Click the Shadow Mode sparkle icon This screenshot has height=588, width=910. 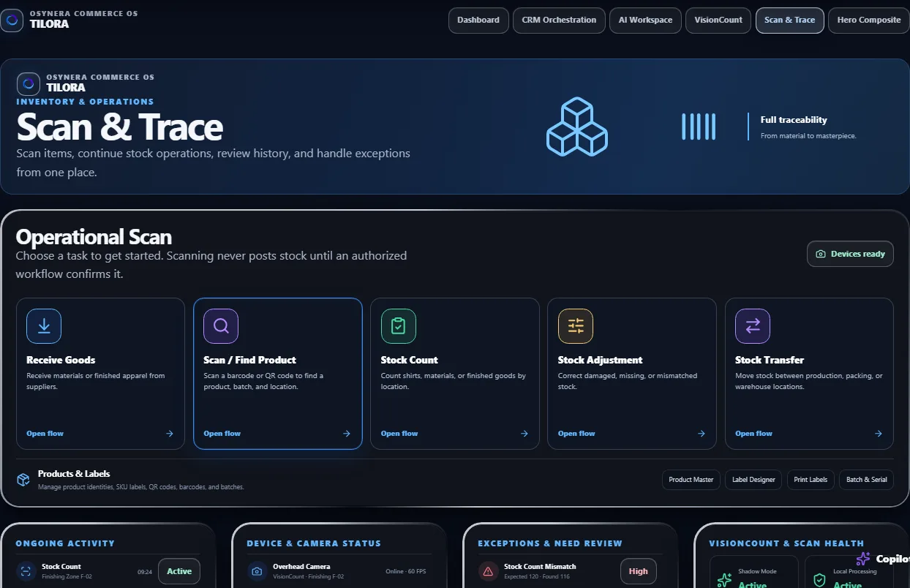pos(724,580)
